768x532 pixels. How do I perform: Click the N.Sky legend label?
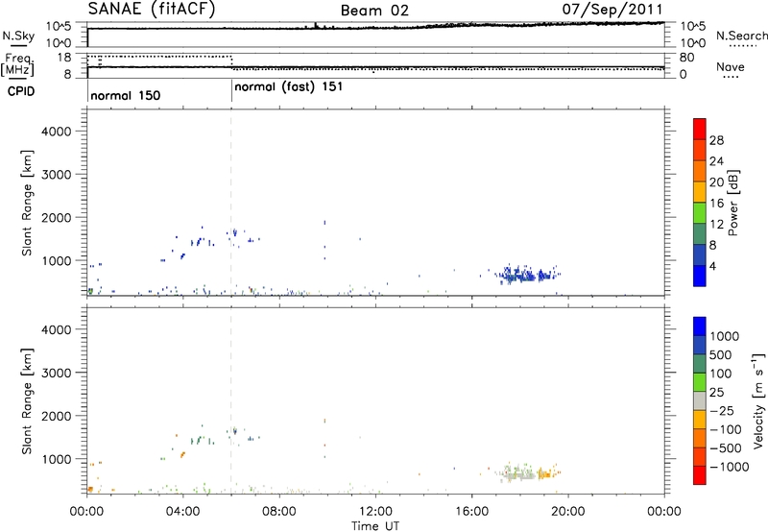pos(18,36)
